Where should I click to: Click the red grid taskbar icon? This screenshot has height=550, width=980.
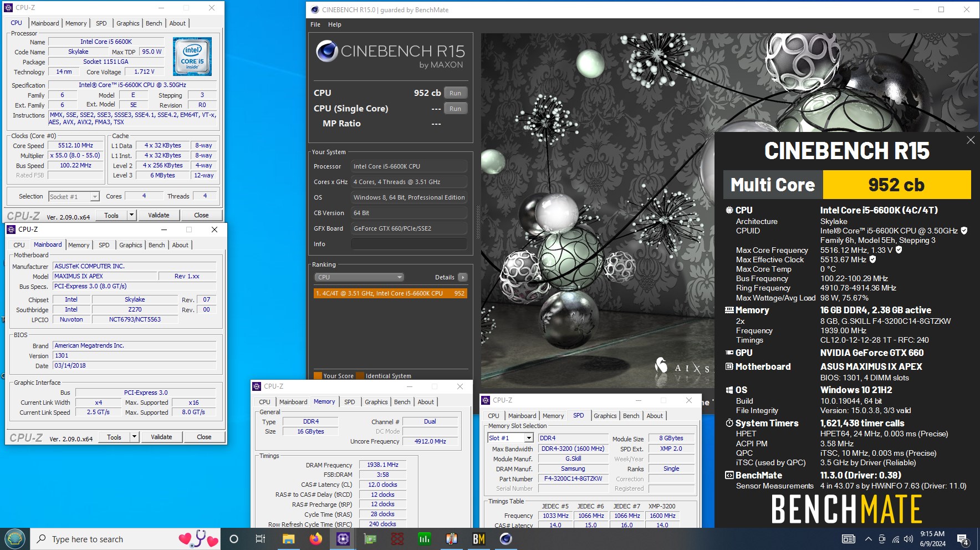(x=397, y=539)
